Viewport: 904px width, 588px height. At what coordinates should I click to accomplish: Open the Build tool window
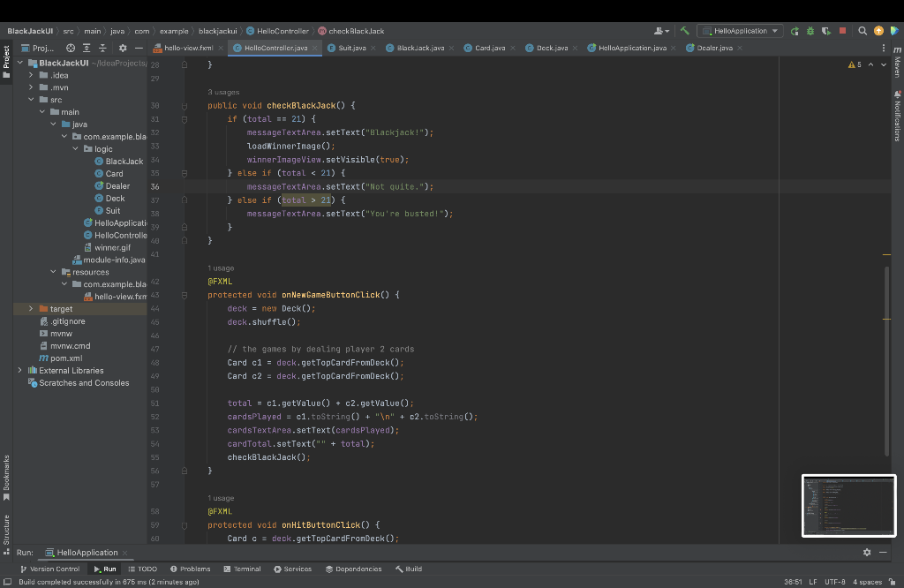coord(409,569)
